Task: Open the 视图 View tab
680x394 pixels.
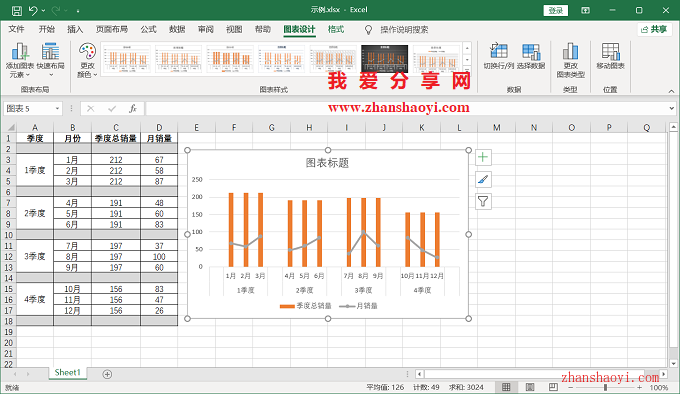Action: click(234, 29)
